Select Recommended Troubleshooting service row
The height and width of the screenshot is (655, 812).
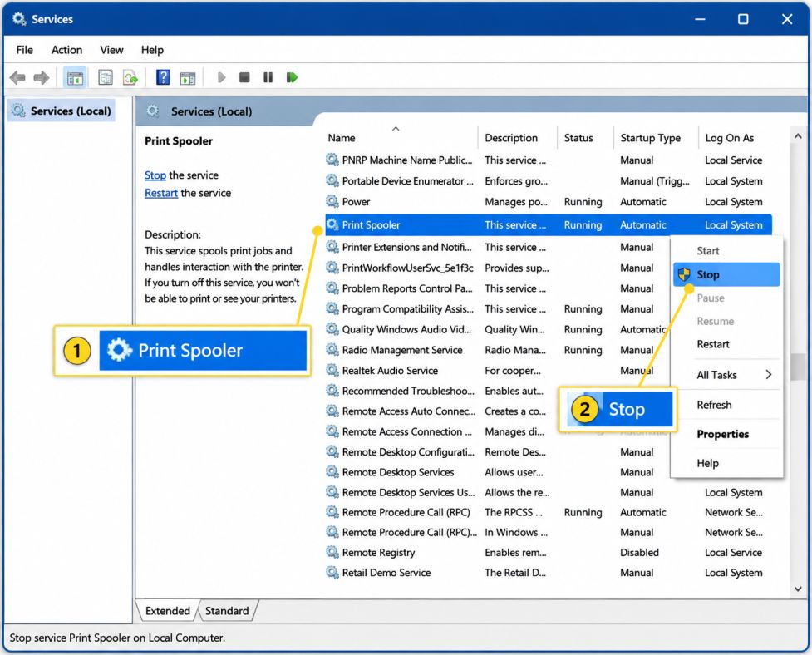pyautogui.click(x=441, y=391)
